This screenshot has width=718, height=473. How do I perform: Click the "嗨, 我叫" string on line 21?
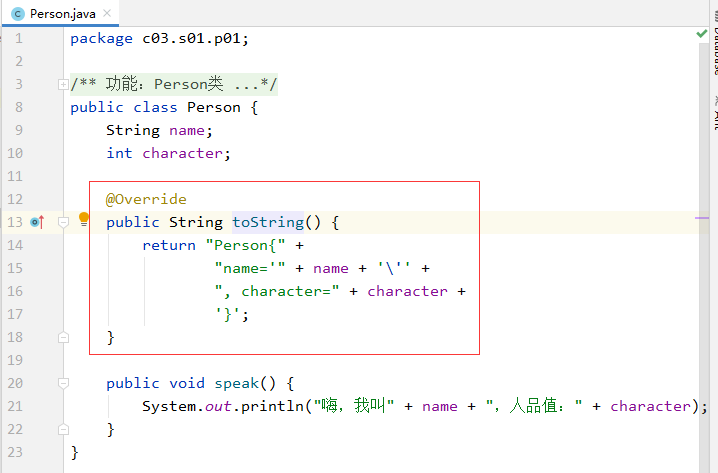[354, 406]
